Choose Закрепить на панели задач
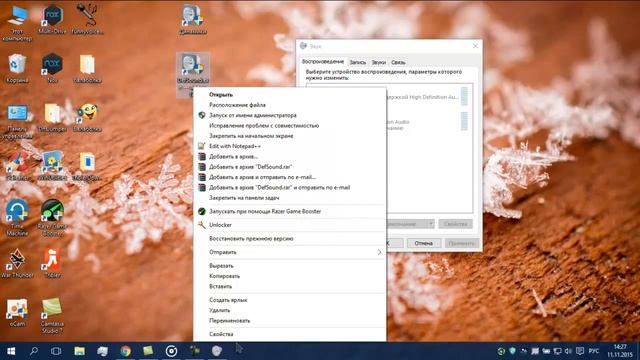Screen dimensions: 640x360 (x=290, y=198)
